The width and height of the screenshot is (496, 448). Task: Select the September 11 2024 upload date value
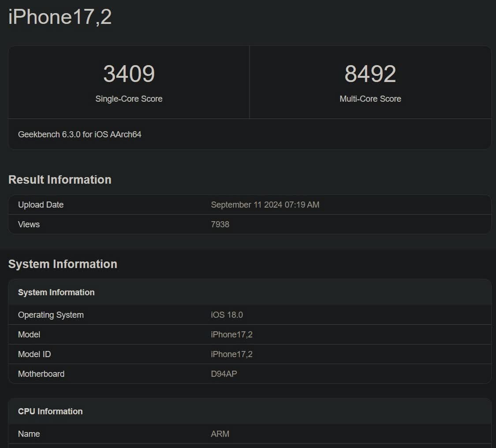point(265,205)
